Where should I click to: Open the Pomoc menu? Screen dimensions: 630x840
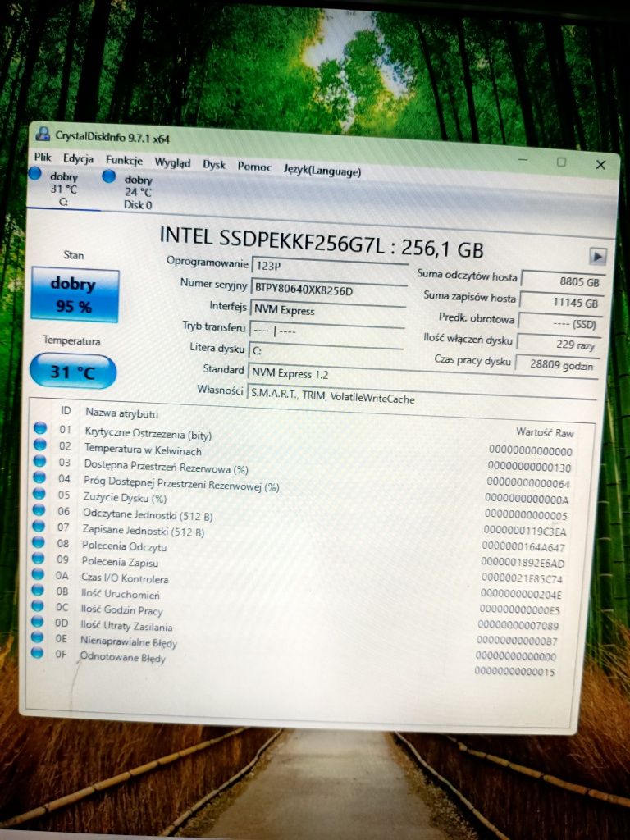coord(254,167)
